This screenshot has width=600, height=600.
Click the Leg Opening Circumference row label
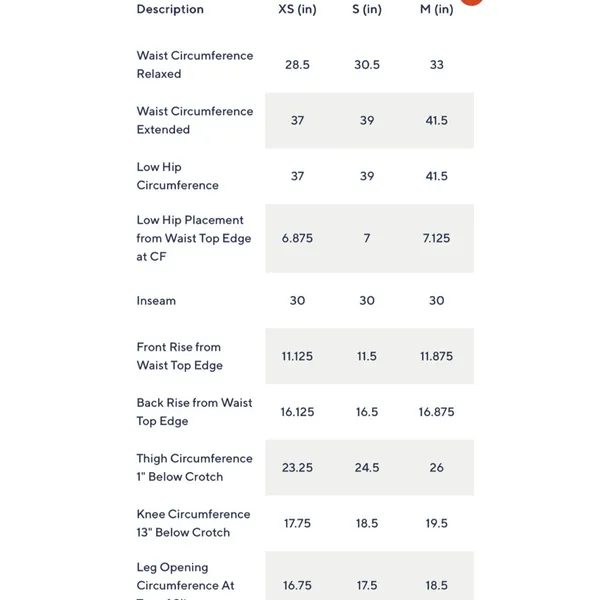[186, 580]
